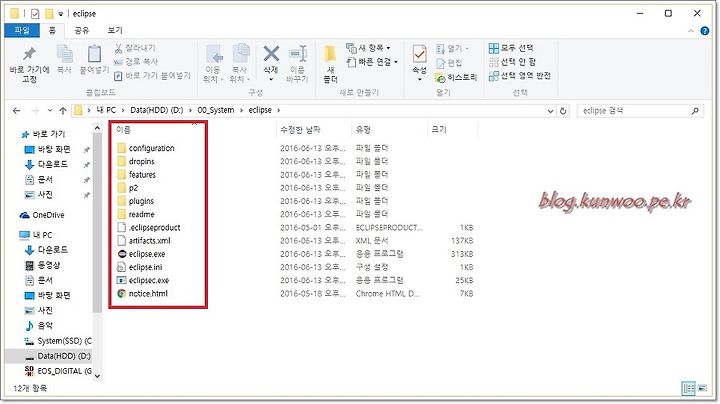Click Pin to Quick access (바로 가기에 고정) icon

pyautogui.click(x=29, y=54)
